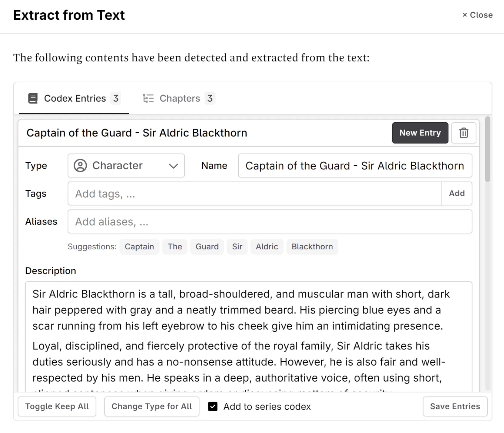
Task: Click the Character avatar icon in Type selector
Action: [80, 166]
